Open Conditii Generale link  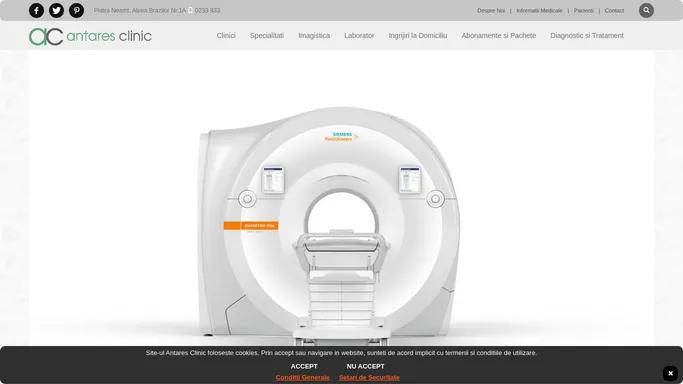[x=303, y=377]
